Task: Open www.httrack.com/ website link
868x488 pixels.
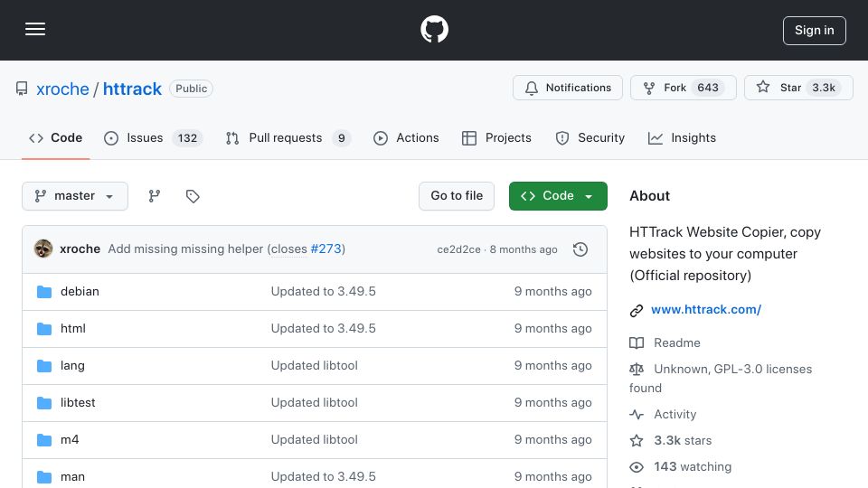Action: tap(706, 310)
